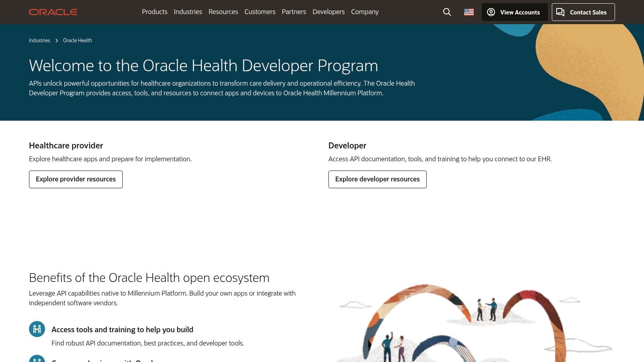
Task: Click the Oracle logo
Action: pyautogui.click(x=53, y=12)
